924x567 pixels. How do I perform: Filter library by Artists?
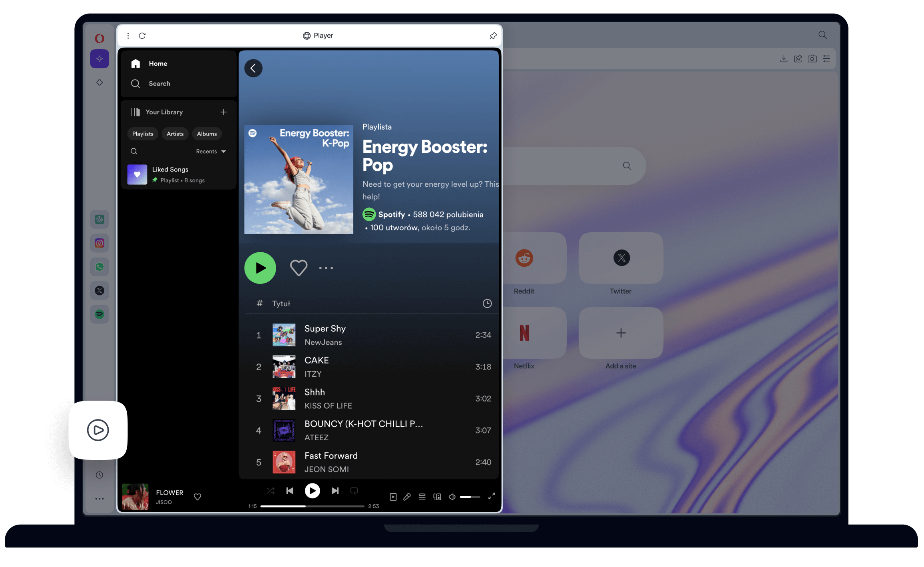coord(175,134)
